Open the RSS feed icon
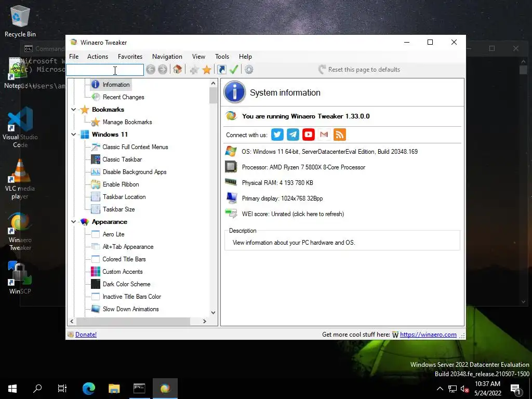This screenshot has height=399, width=532. pyautogui.click(x=340, y=135)
